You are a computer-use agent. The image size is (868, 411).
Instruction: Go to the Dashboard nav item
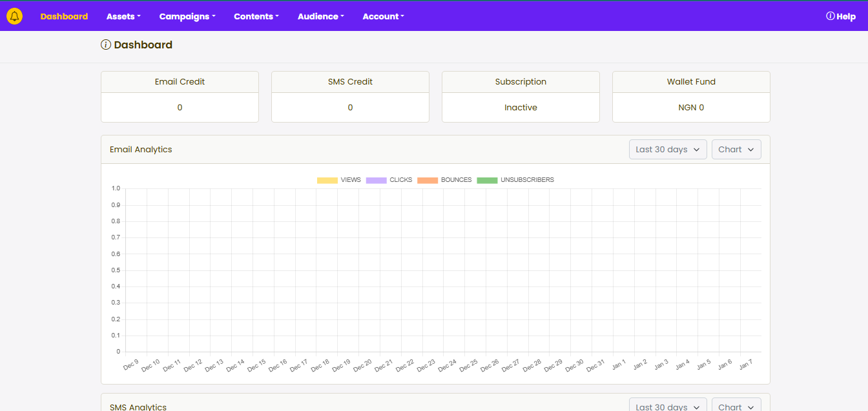pos(64,17)
